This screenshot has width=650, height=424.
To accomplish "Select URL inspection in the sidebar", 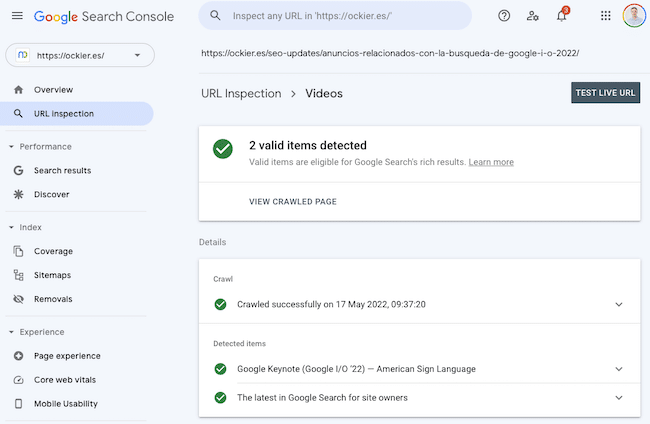I will click(x=77, y=114).
